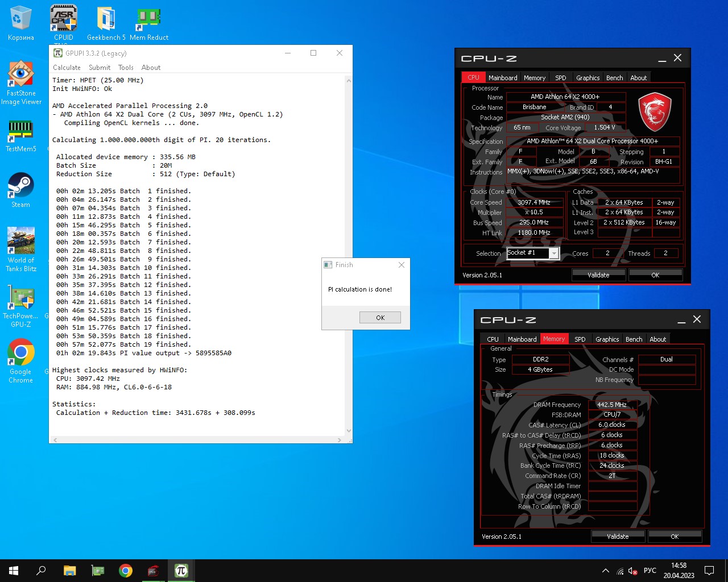Image resolution: width=728 pixels, height=582 pixels.
Task: Open the network tray icon
Action: pos(620,571)
